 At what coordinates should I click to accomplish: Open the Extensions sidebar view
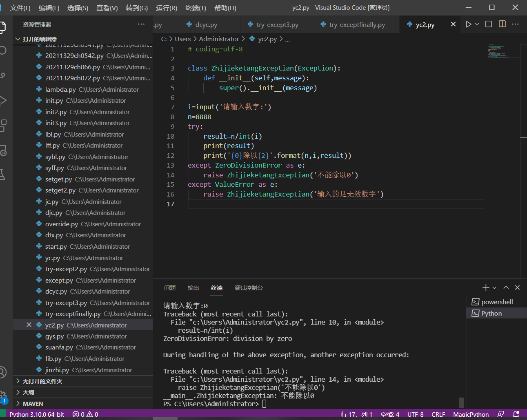tap(3, 125)
